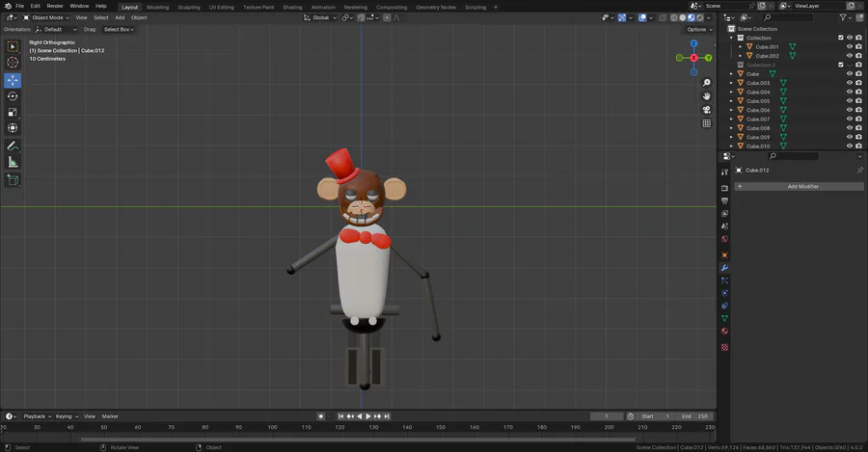Collapse the Collection tree item

pos(731,39)
